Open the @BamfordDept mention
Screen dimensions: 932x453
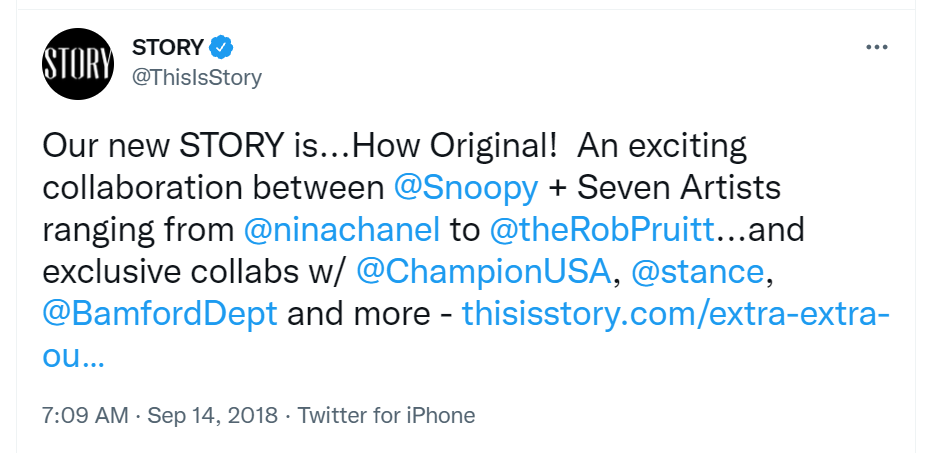pyautogui.click(x=160, y=314)
